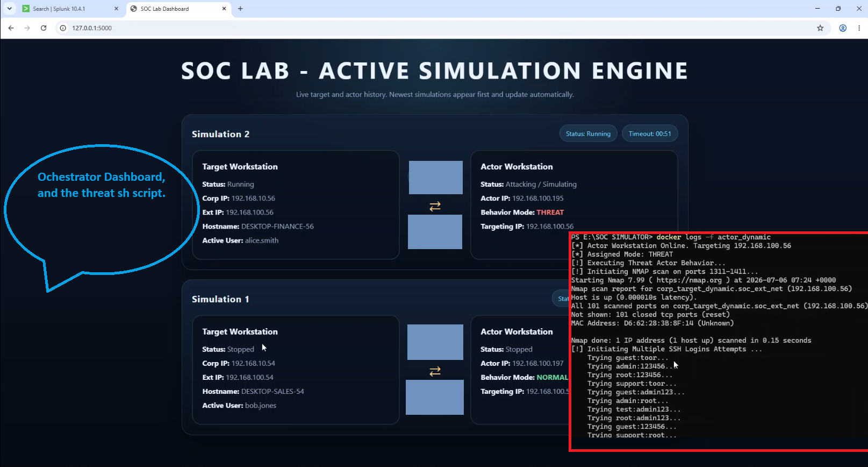The height and width of the screenshot is (467, 868).
Task: Open the browser profile icon
Action: (x=843, y=28)
